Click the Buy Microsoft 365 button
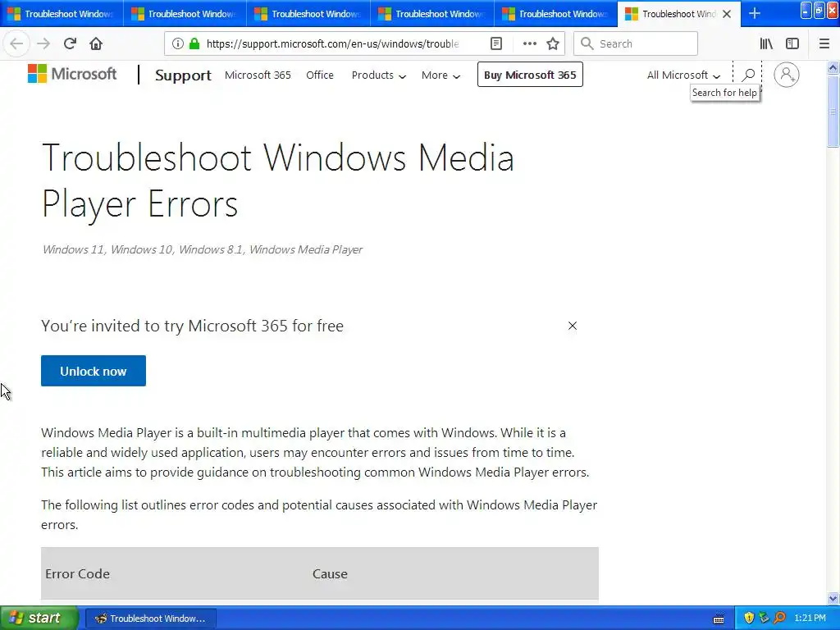This screenshot has width=840, height=630. point(530,75)
